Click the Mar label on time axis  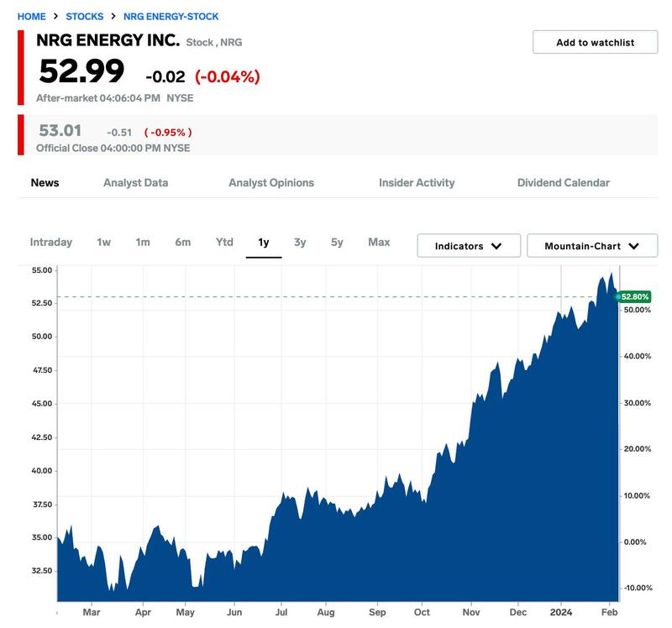tap(92, 612)
